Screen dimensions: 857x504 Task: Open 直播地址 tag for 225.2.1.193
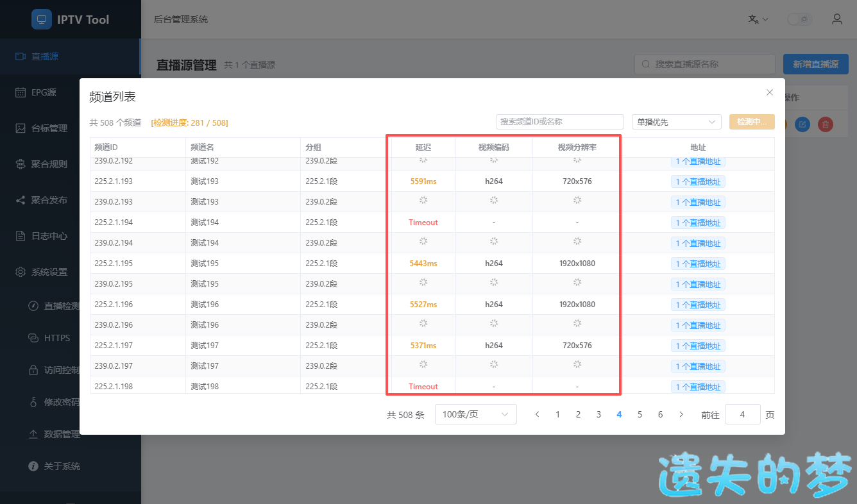click(698, 181)
